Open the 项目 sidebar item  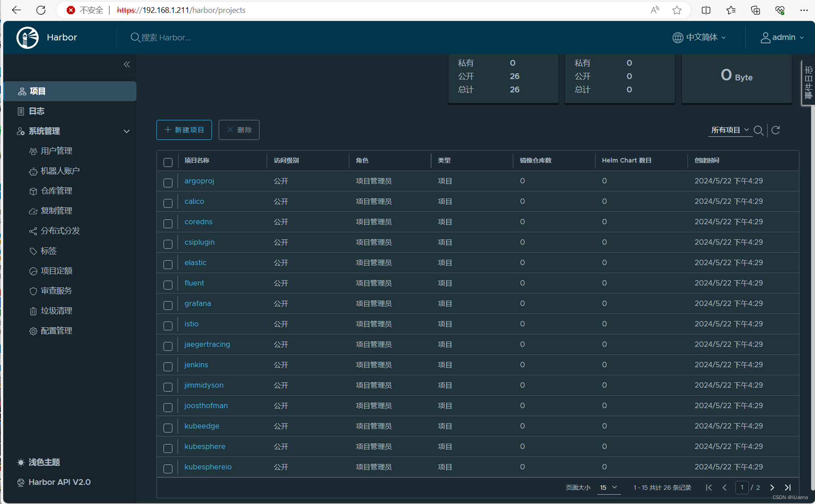point(70,91)
